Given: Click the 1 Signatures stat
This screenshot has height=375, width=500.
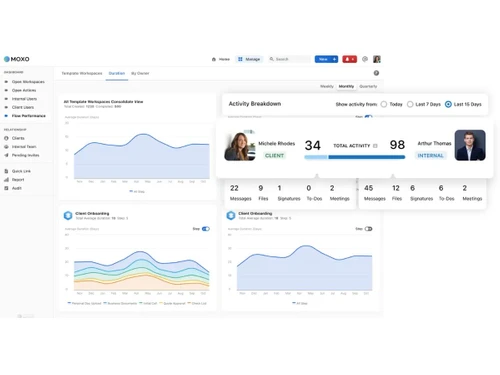Looking at the screenshot, I should [289, 193].
